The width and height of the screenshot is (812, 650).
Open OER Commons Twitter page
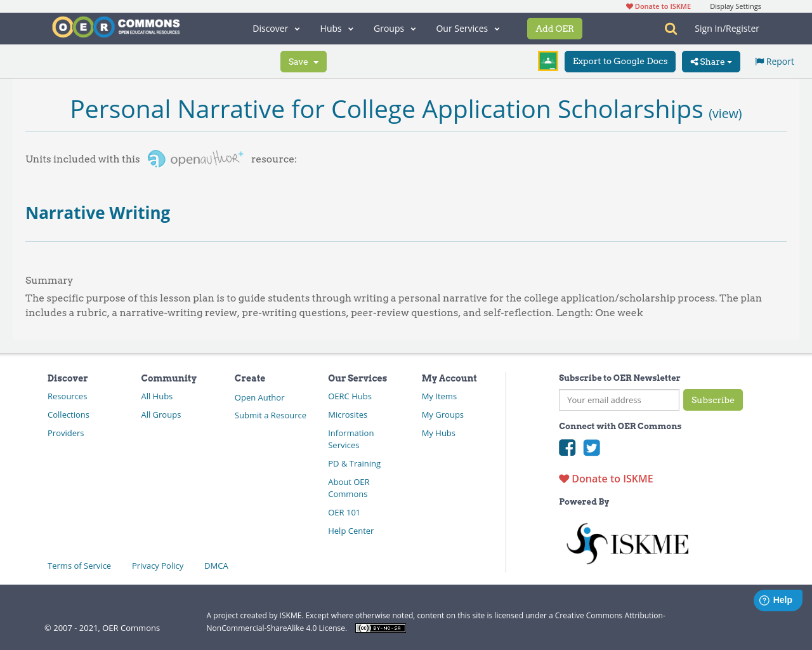(x=591, y=448)
